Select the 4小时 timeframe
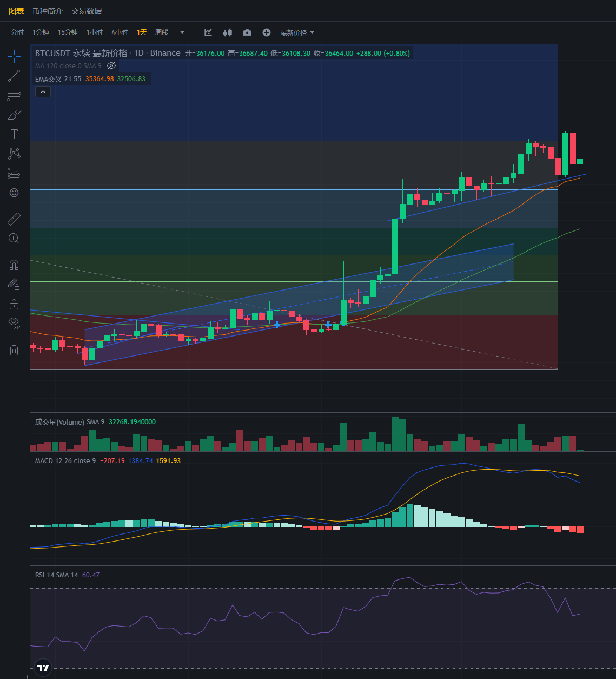This screenshot has width=616, height=679. point(120,32)
